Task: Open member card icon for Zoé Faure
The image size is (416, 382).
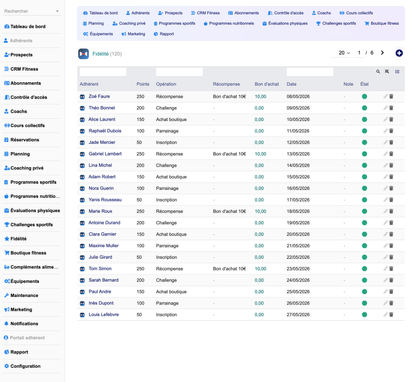Action: point(82,97)
